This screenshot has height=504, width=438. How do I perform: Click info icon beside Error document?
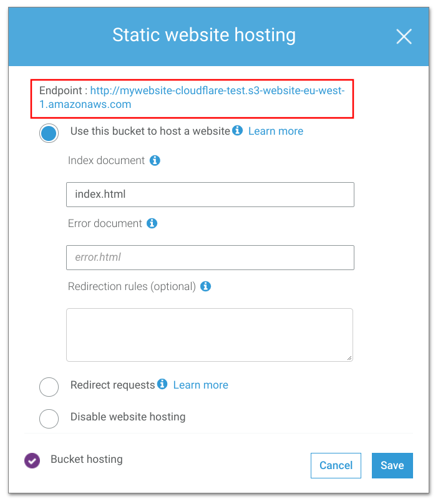click(x=152, y=223)
